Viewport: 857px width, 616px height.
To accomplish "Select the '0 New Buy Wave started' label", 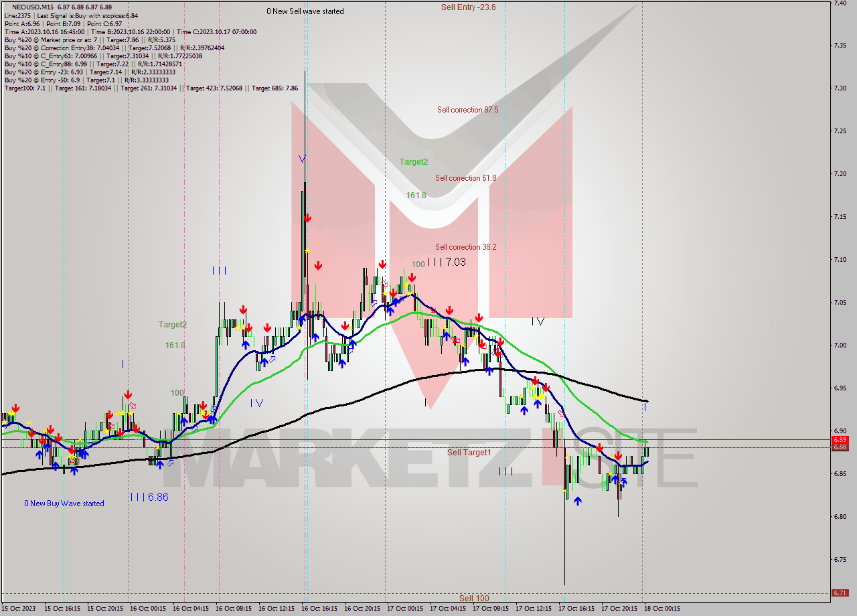I will coord(64,504).
